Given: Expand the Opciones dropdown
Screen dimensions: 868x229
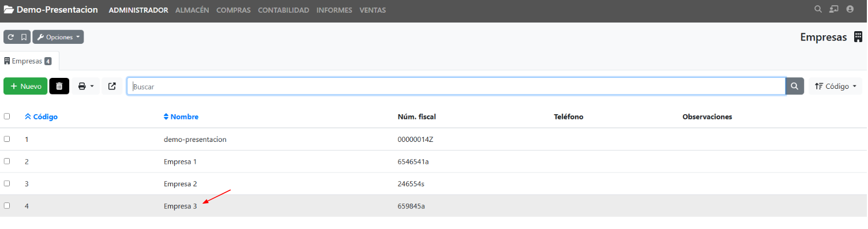Looking at the screenshot, I should point(58,37).
